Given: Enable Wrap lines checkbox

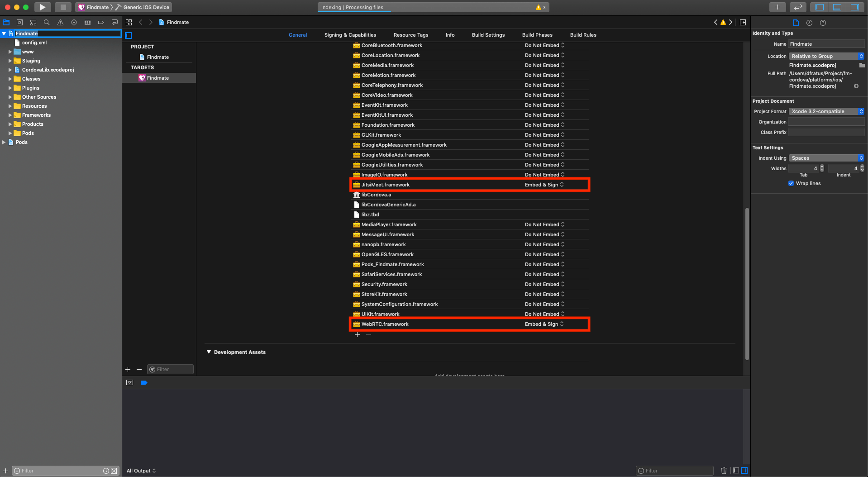Looking at the screenshot, I should click(791, 183).
